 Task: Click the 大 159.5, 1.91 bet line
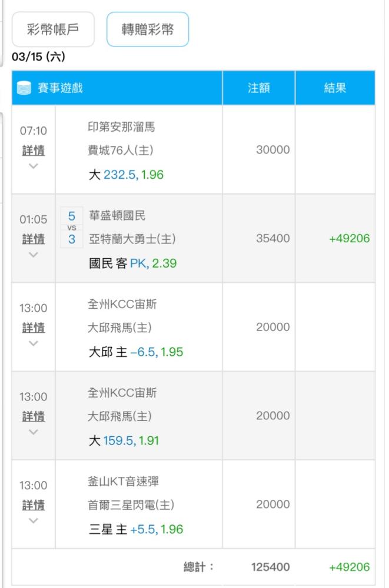pyautogui.click(x=124, y=440)
